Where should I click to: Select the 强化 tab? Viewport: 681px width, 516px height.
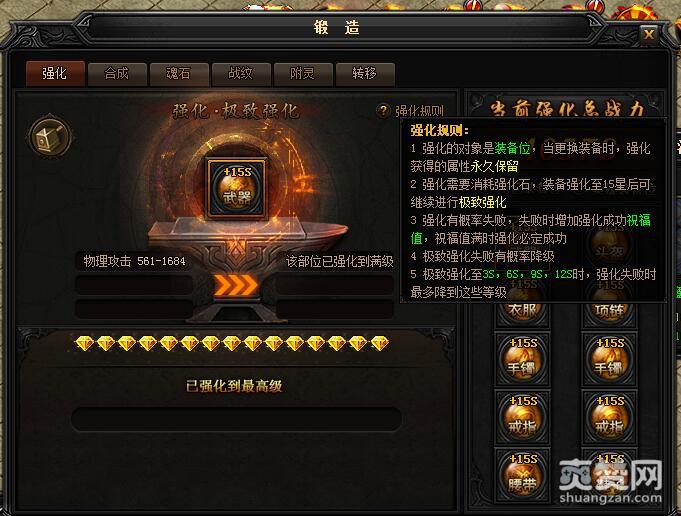(x=55, y=73)
